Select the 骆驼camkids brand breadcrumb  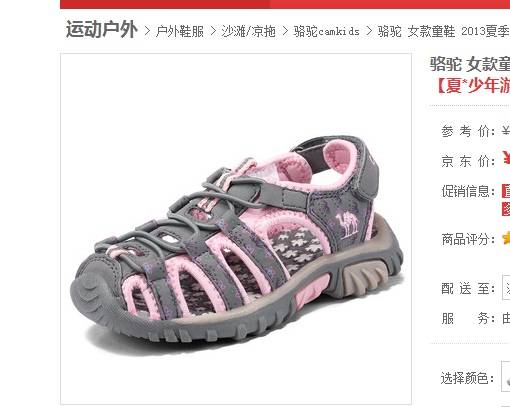pos(327,32)
